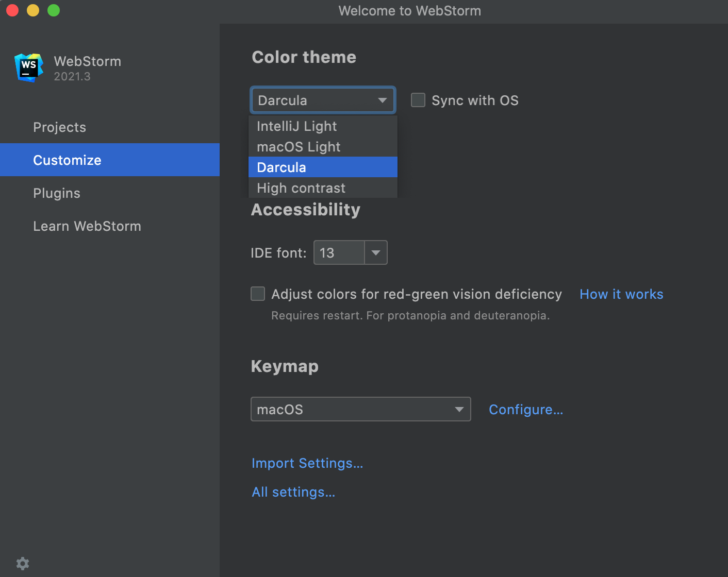Open Import Settings... link
The width and height of the screenshot is (728, 577).
click(x=307, y=463)
